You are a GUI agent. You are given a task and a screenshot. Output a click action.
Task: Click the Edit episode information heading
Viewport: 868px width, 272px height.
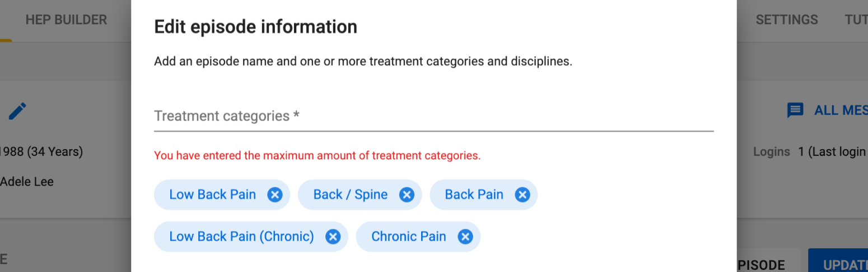coord(255,26)
